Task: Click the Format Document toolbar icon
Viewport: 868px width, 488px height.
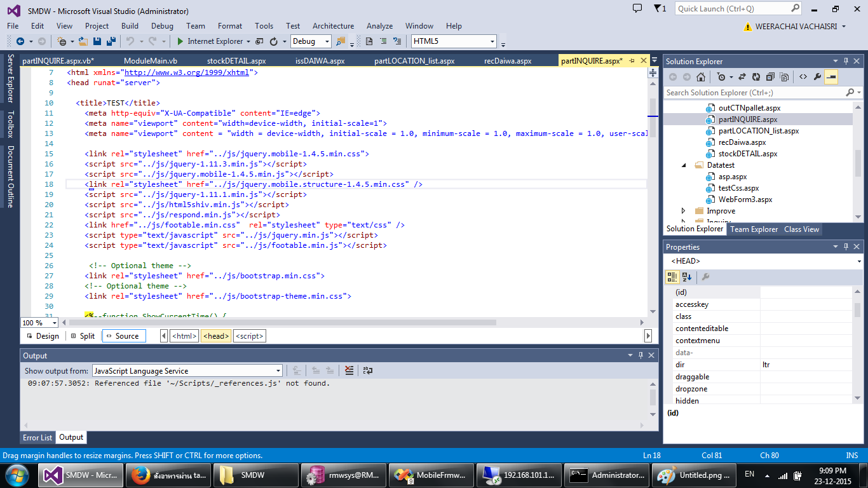Action: tap(369, 41)
